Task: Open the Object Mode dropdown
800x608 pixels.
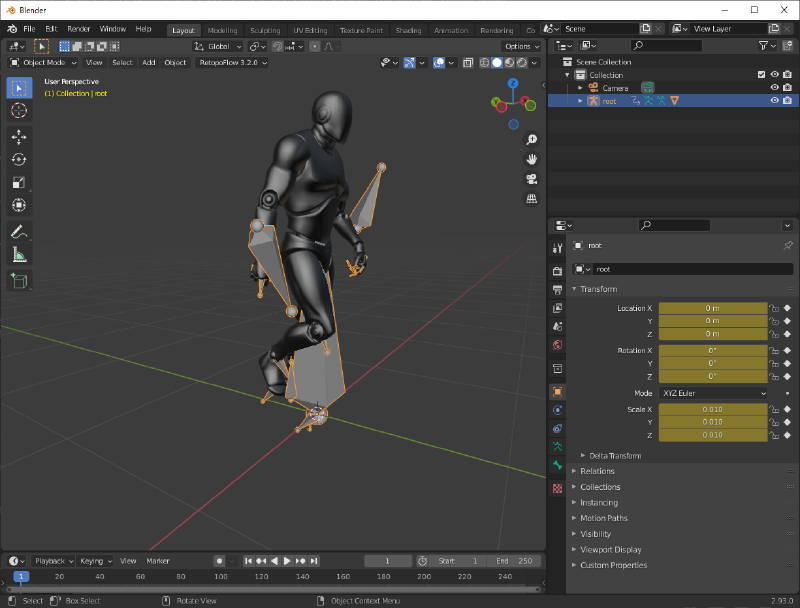Action: pos(43,62)
